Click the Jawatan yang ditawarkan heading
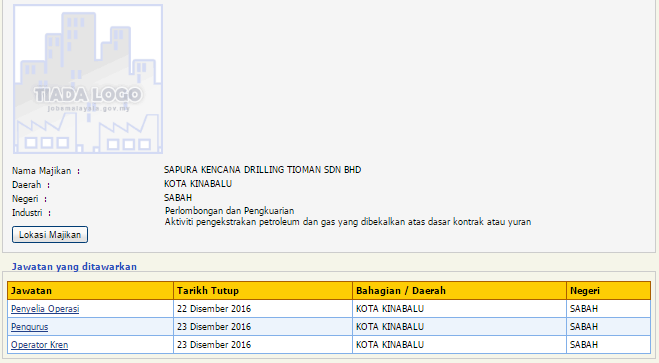The image size is (659, 363). point(74,267)
